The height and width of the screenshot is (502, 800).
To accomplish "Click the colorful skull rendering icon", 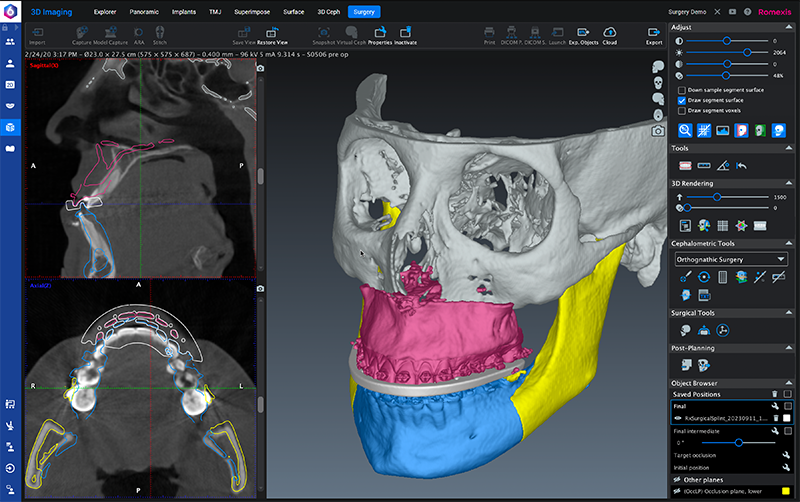I will (x=704, y=225).
